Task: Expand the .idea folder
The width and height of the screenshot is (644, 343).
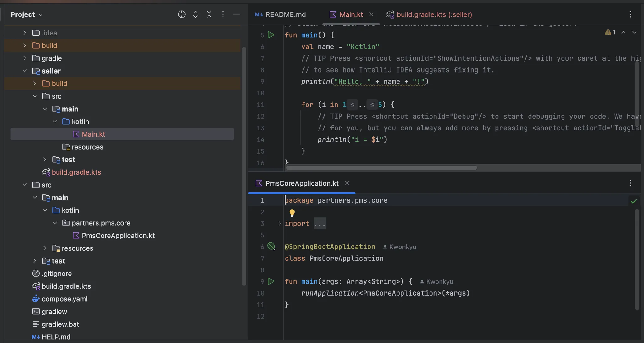Action: [25, 33]
